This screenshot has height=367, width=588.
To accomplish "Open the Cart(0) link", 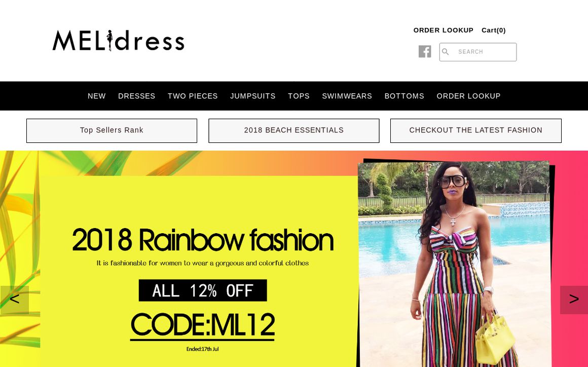I will pos(494,30).
